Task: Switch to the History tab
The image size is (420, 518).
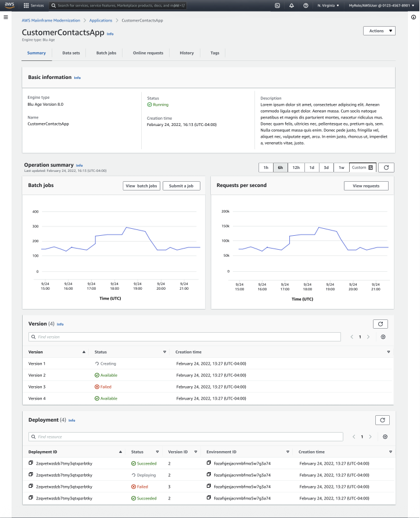Action: pyautogui.click(x=186, y=53)
